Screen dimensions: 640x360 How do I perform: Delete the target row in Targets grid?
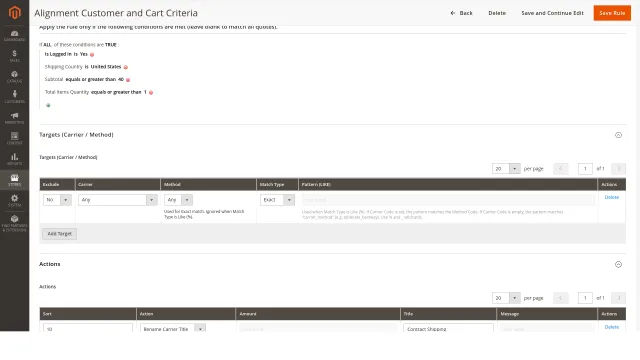coord(611,197)
